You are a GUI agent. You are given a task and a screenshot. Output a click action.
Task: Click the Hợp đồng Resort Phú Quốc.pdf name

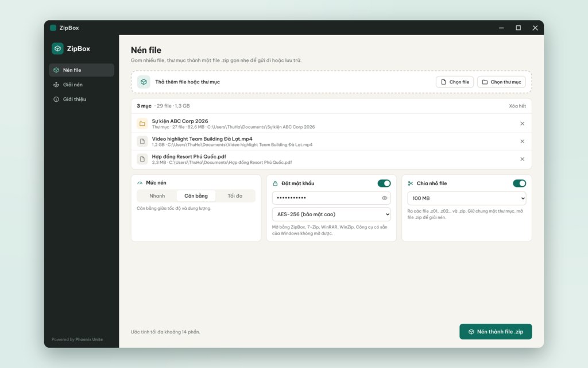click(x=189, y=156)
